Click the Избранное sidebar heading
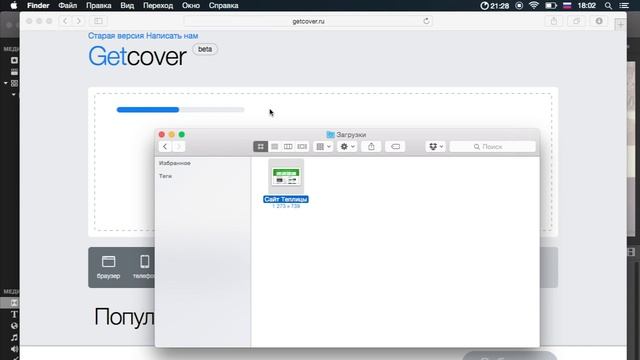Image resolution: width=640 pixels, height=360 pixels. 175,163
